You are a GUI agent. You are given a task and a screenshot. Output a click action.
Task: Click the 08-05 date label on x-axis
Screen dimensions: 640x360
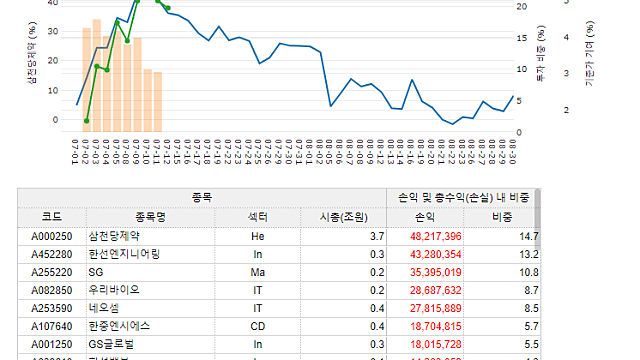[x=329, y=152]
